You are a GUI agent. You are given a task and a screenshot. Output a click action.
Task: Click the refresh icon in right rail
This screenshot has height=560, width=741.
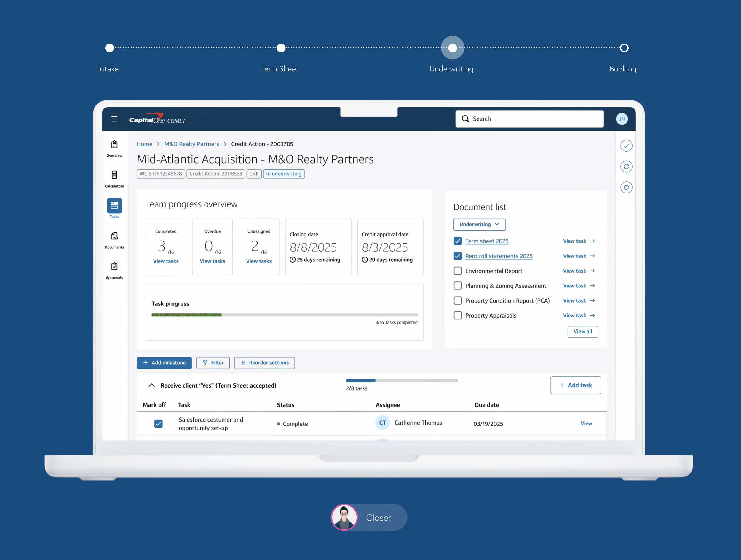[626, 167]
